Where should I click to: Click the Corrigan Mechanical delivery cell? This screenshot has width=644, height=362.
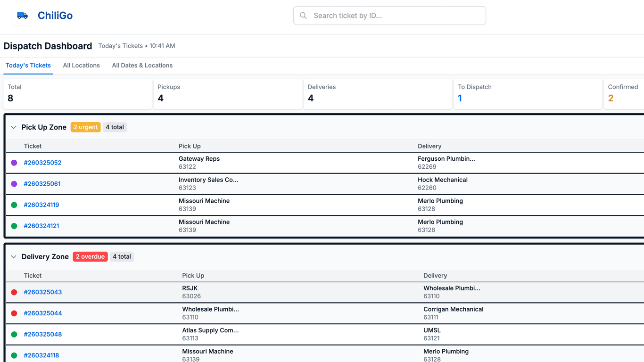click(x=454, y=313)
